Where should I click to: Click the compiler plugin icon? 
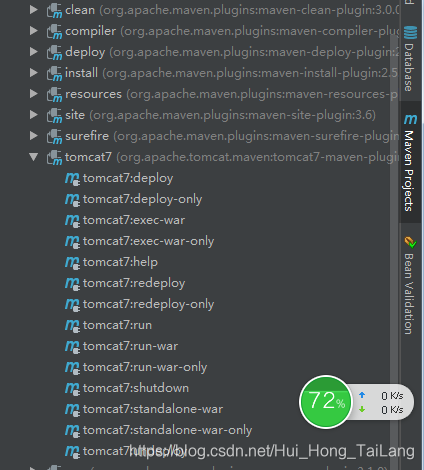[54, 31]
